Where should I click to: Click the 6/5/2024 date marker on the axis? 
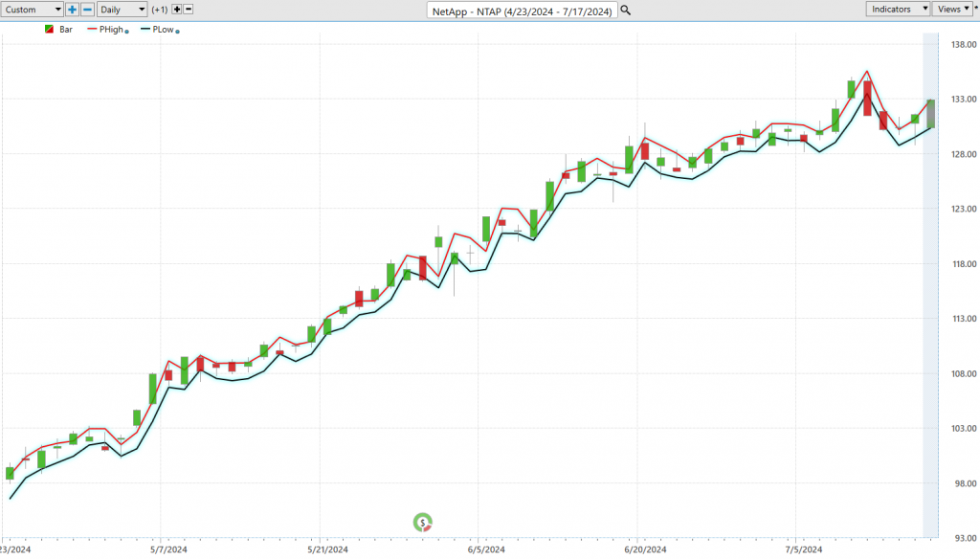click(x=486, y=550)
